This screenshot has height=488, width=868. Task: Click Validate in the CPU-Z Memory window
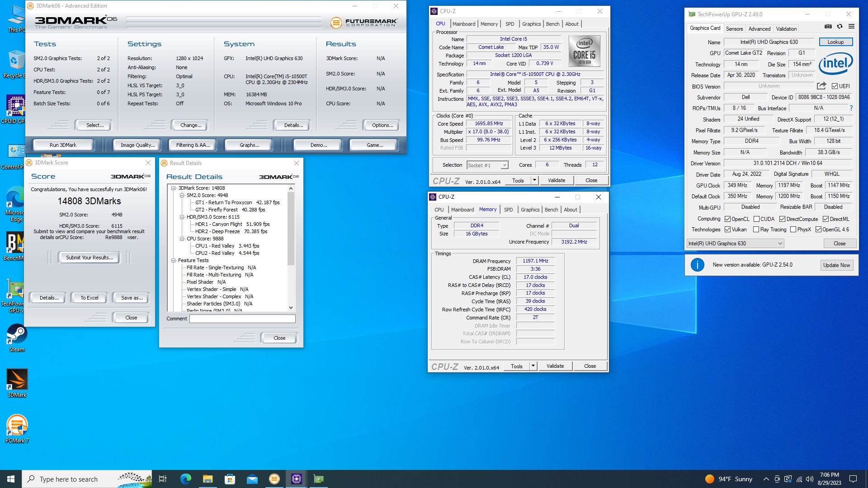[x=555, y=366]
